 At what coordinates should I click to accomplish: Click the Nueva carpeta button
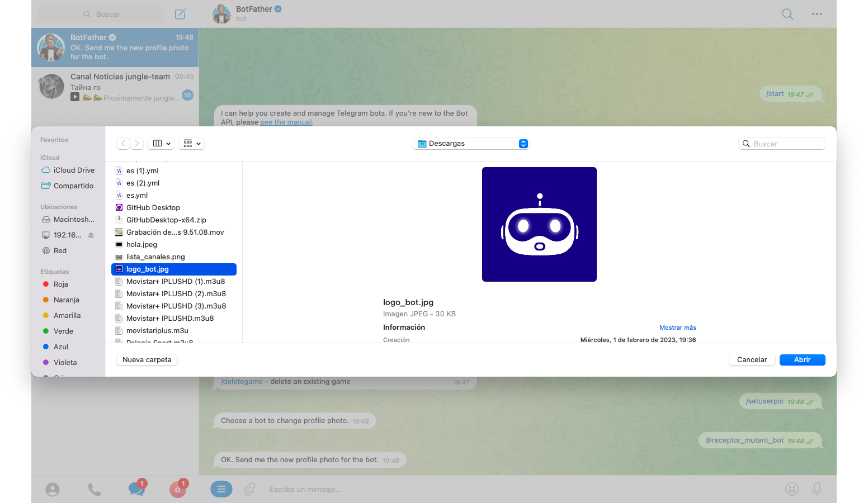point(147,360)
